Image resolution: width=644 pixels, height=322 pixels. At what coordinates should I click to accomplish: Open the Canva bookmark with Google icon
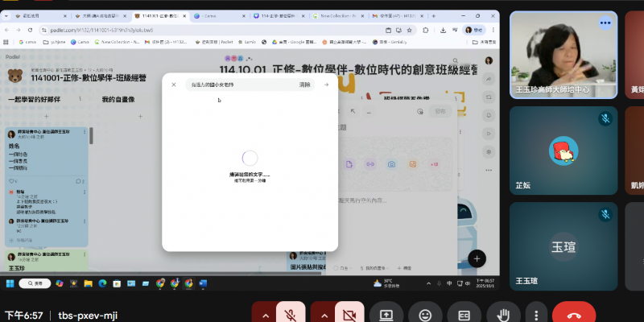click(27, 42)
